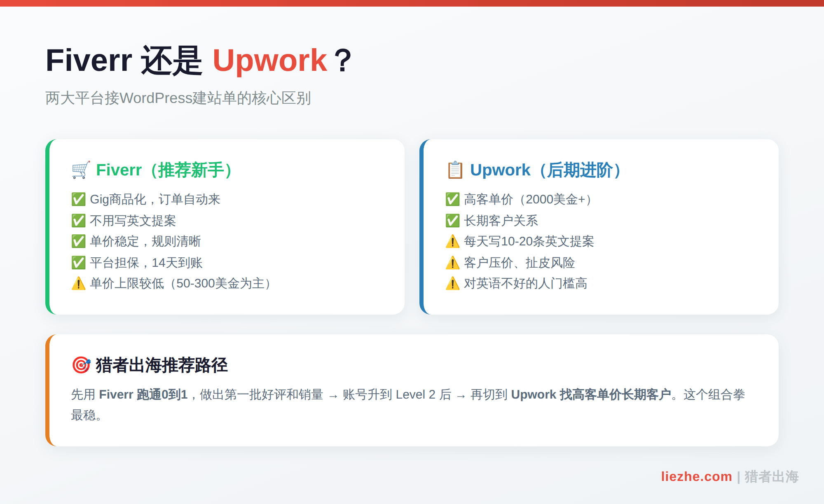Screen dimensions: 824x504
Task: Click the subtitle 两大平台接WordPress建站单的核心区别
Action: 178,98
